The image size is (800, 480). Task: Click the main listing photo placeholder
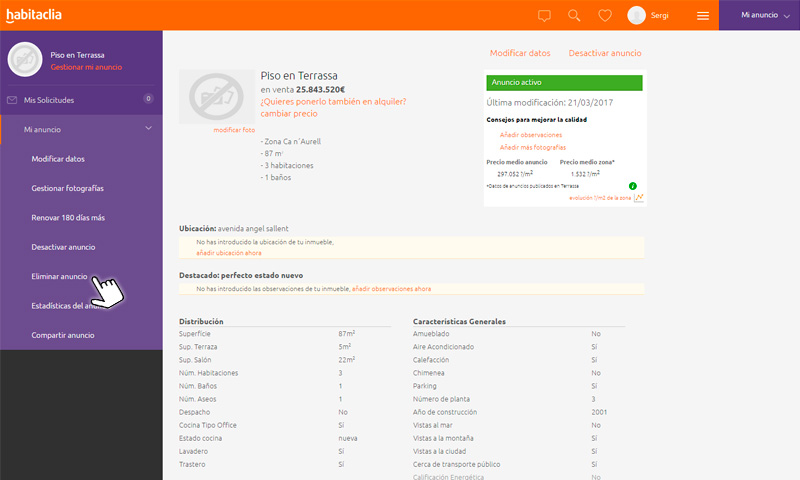coord(217,97)
